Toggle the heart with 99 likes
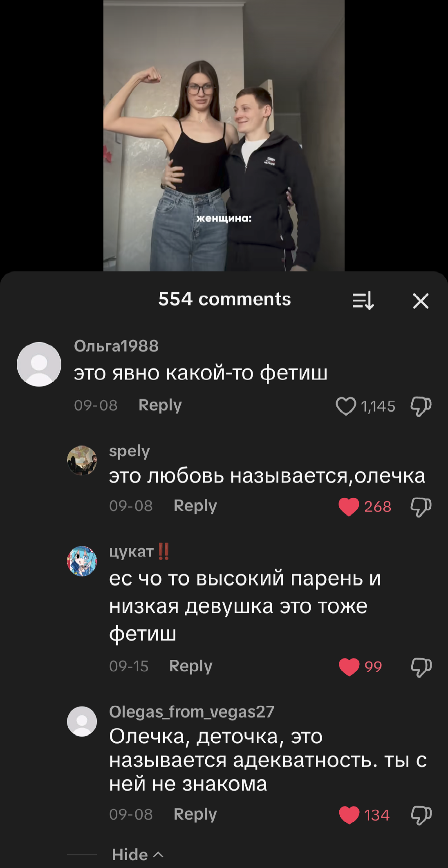Screen dimensions: 448x868 click(x=349, y=667)
